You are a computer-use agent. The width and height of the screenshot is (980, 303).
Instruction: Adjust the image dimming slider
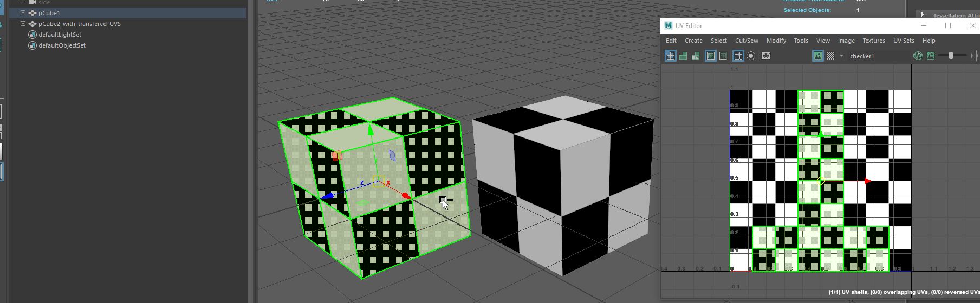coord(951,56)
